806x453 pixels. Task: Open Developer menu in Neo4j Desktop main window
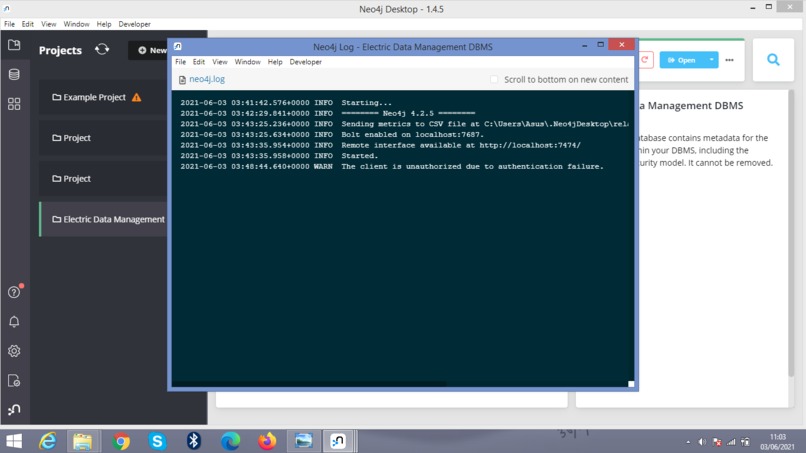134,24
